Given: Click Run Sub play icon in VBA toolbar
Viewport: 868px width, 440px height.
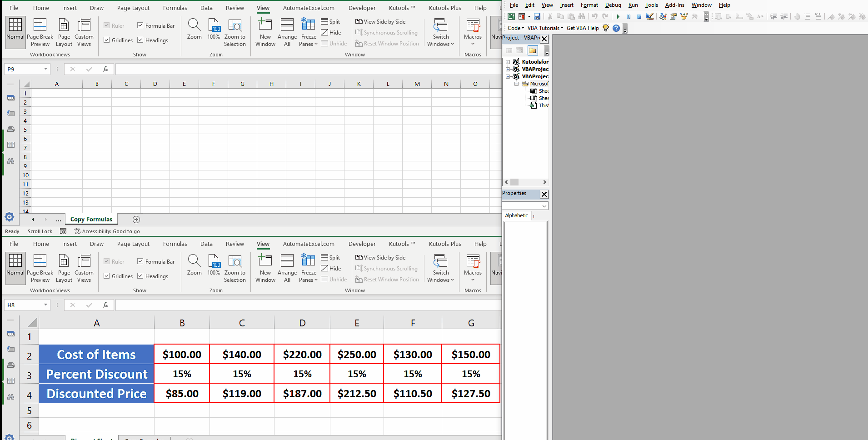Looking at the screenshot, I should 618,17.
